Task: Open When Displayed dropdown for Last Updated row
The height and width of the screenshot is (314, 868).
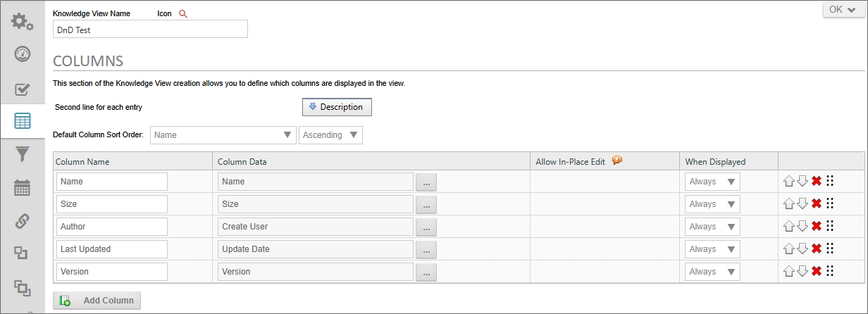Action: pyautogui.click(x=712, y=249)
